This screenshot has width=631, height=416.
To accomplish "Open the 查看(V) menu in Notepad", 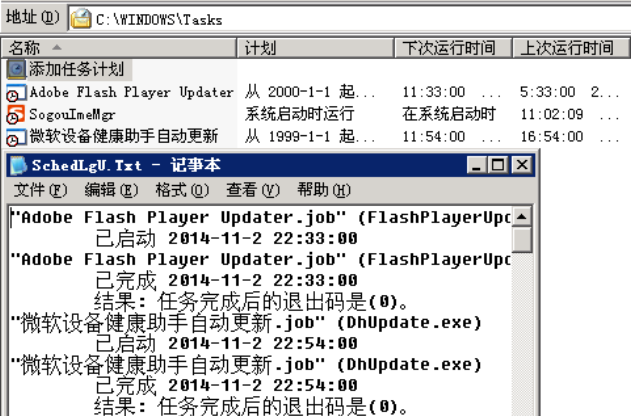I will click(x=253, y=189).
